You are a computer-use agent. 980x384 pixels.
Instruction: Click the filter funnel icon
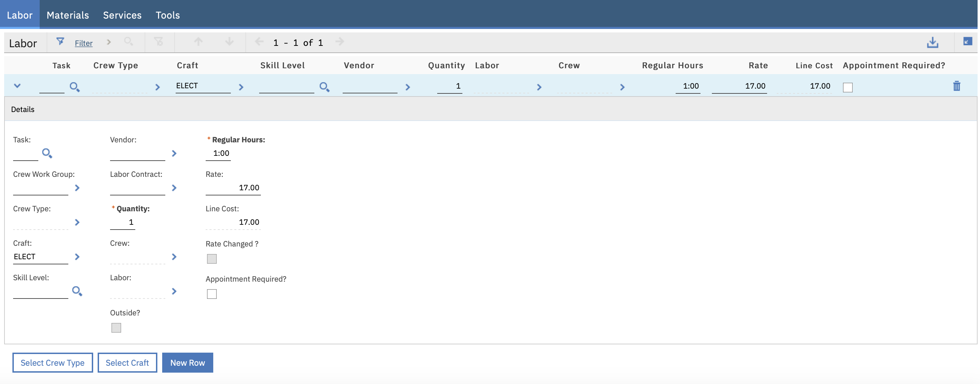coord(60,41)
